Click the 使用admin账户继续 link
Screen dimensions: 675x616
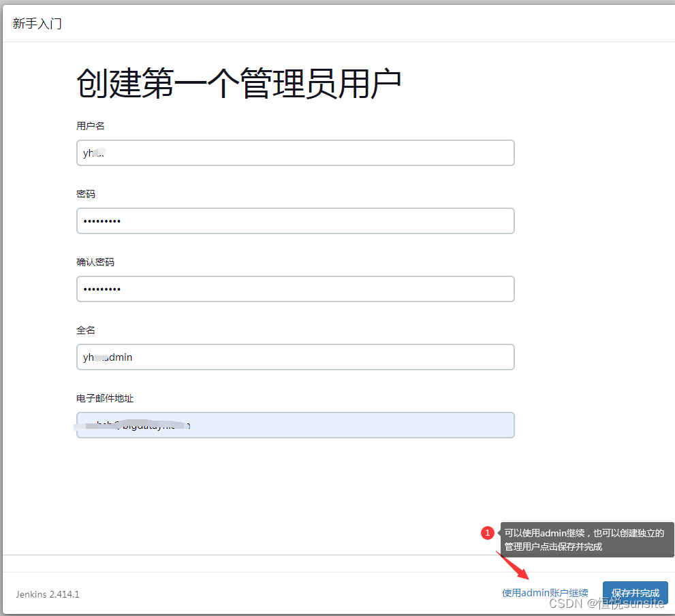coord(545,592)
